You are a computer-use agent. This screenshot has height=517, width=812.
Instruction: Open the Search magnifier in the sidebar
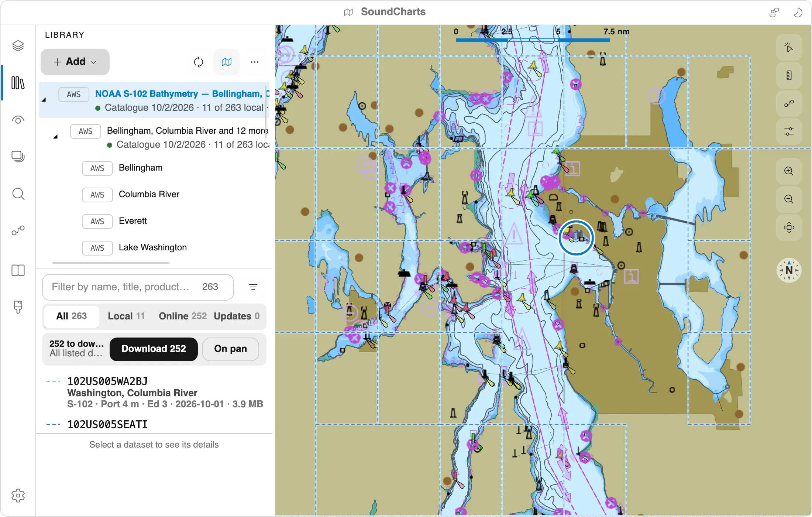pyautogui.click(x=18, y=194)
